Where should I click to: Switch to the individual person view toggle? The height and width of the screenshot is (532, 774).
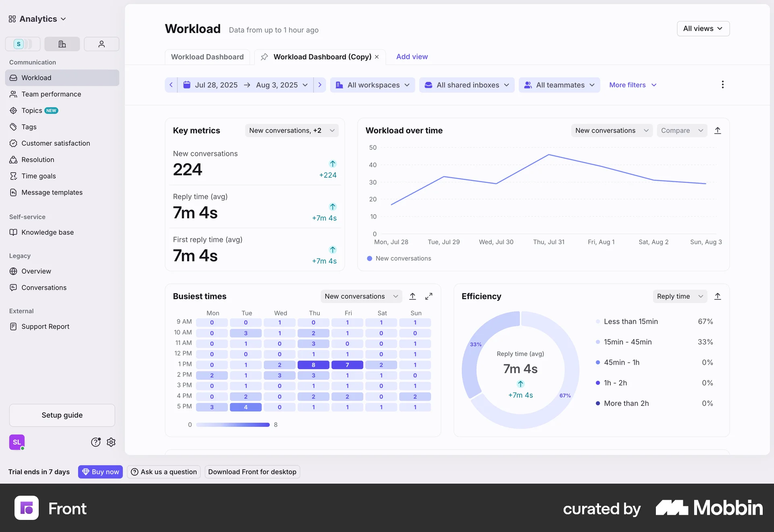[102, 44]
